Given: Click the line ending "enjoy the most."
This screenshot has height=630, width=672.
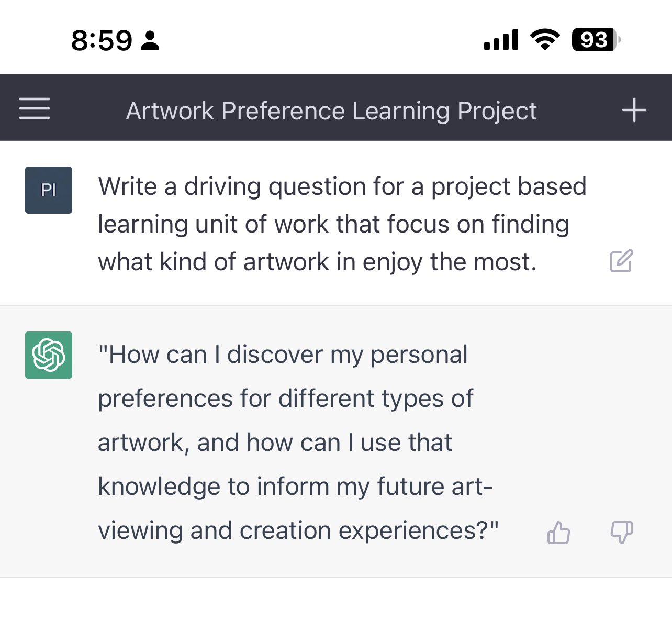Looking at the screenshot, I should 317,262.
